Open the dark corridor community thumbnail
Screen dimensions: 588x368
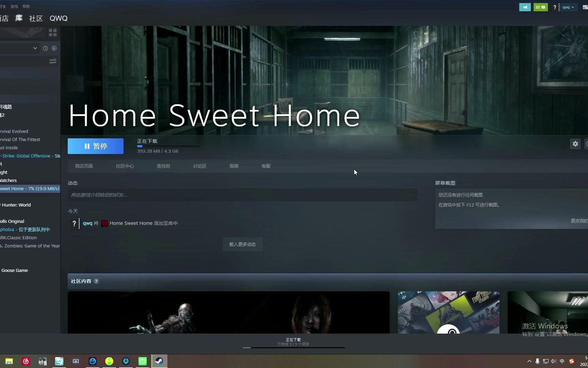click(548, 312)
